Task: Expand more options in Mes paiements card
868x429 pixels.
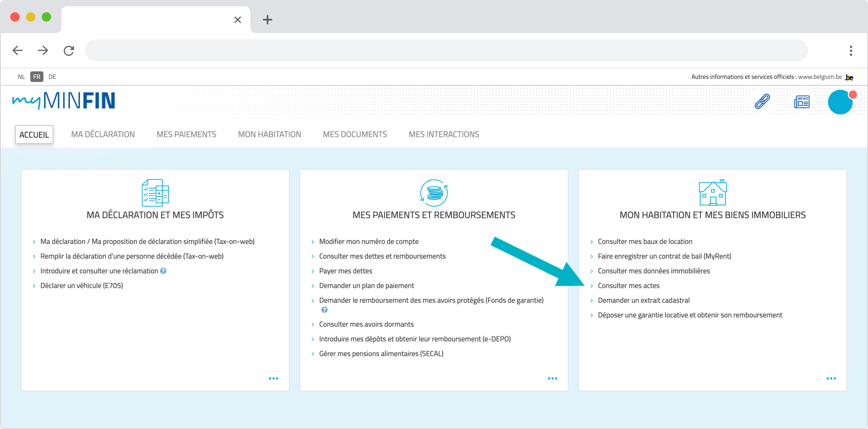Action: tap(552, 379)
